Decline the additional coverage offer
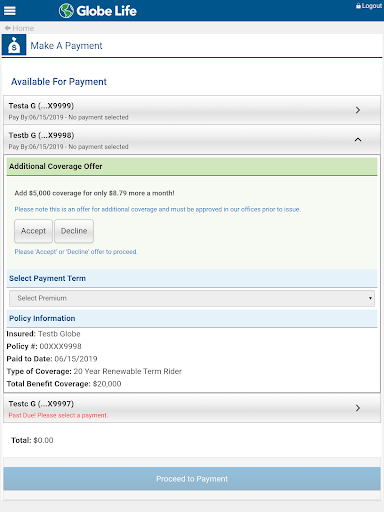384x512 pixels. 74,231
